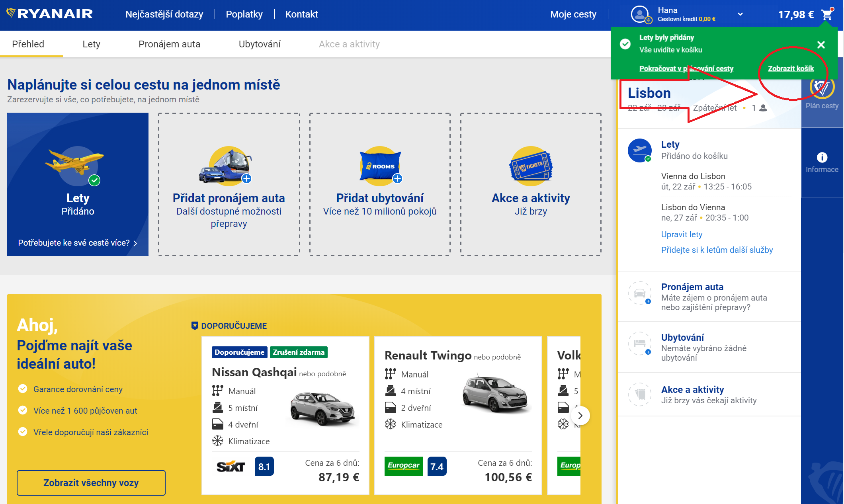This screenshot has width=844, height=504.
Task: Click the 'Doporučujeme' badge on Nissan card
Action: [x=239, y=352]
